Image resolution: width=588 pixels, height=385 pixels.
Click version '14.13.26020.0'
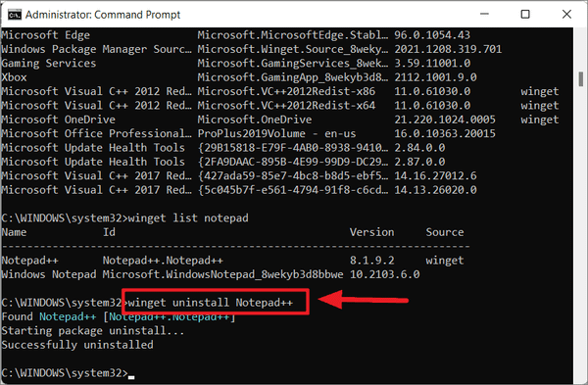point(435,190)
